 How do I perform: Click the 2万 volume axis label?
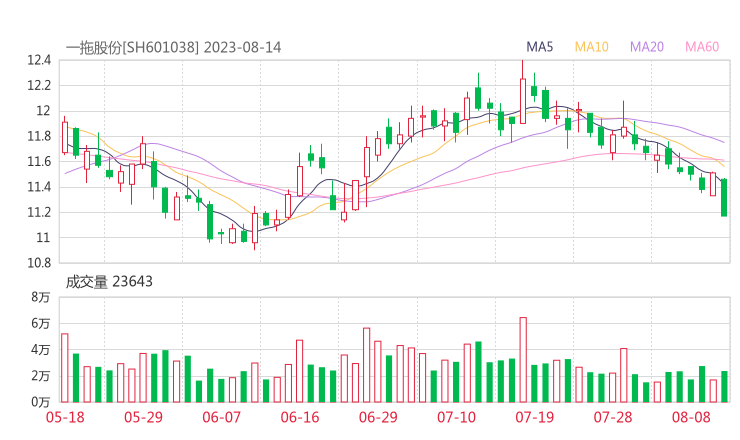41,376
